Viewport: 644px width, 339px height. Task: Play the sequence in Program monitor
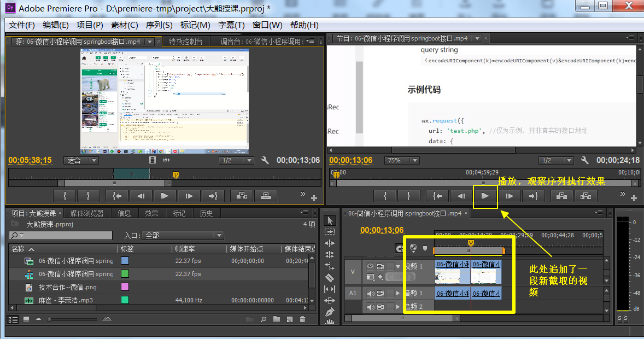coord(485,196)
